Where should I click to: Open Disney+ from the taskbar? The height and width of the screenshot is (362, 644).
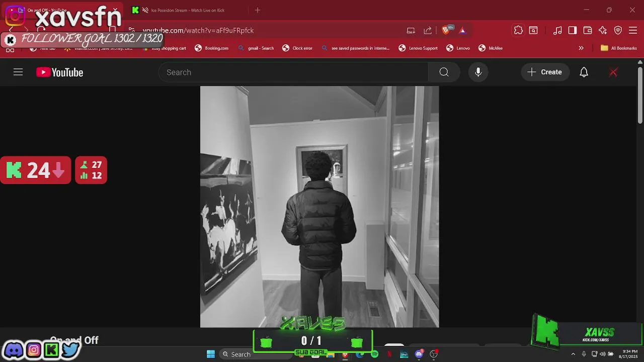coord(404,354)
